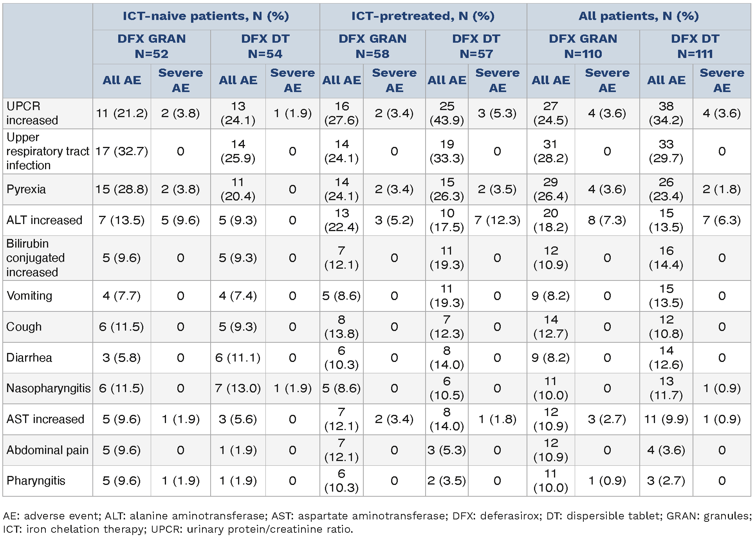
Task: Click the All patients, N (%) header
Action: pyautogui.click(x=639, y=16)
